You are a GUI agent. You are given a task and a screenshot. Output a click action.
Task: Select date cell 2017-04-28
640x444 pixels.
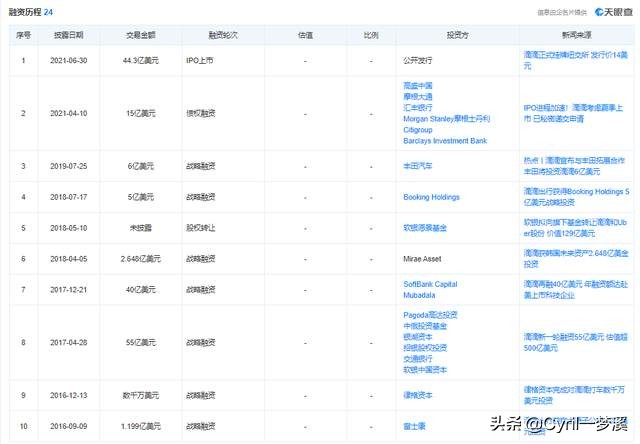[x=69, y=343]
